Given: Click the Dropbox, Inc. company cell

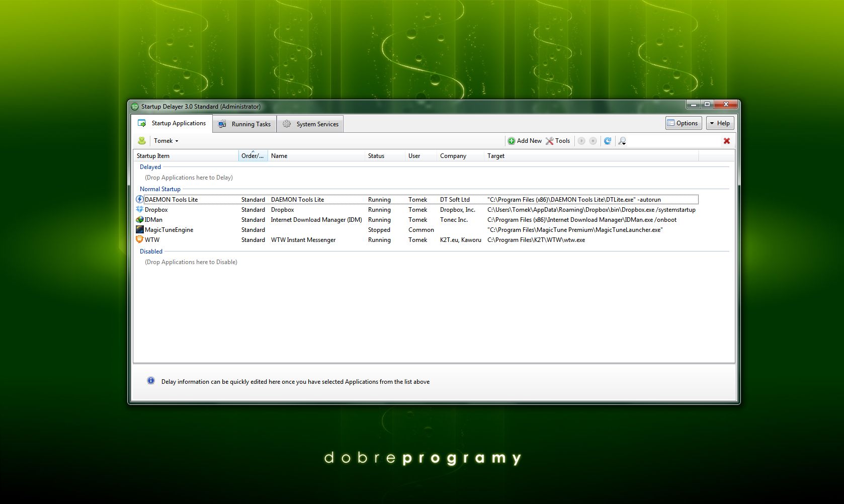Looking at the screenshot, I should point(458,210).
